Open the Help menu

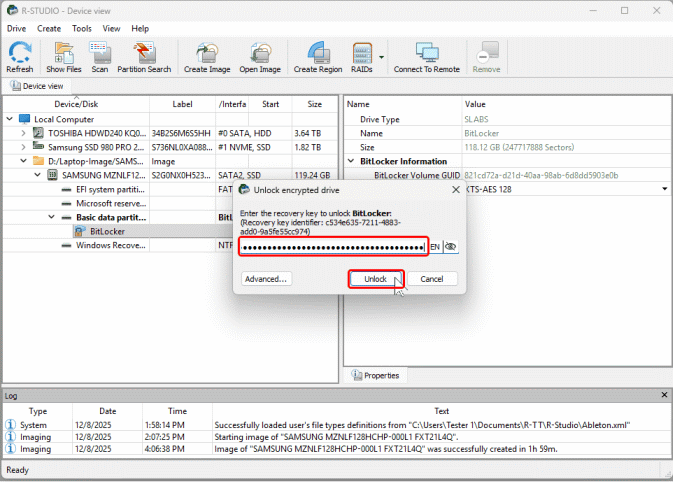pyautogui.click(x=140, y=28)
